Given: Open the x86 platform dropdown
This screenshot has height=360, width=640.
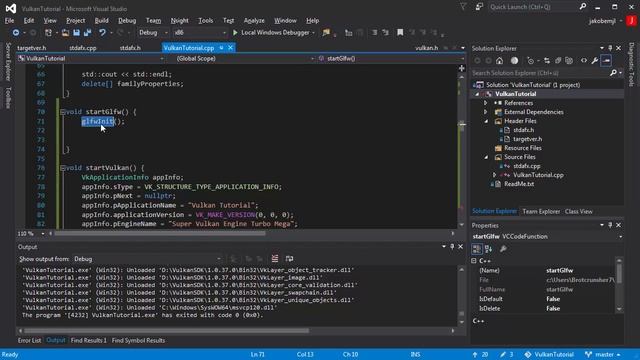Looking at the screenshot, I should tap(200, 33).
